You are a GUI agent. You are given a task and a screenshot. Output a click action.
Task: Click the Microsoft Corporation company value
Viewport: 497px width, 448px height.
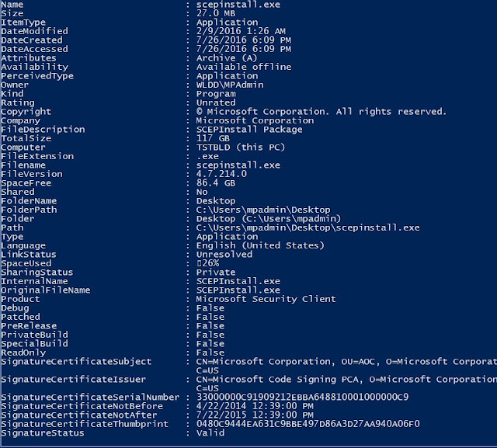click(255, 120)
